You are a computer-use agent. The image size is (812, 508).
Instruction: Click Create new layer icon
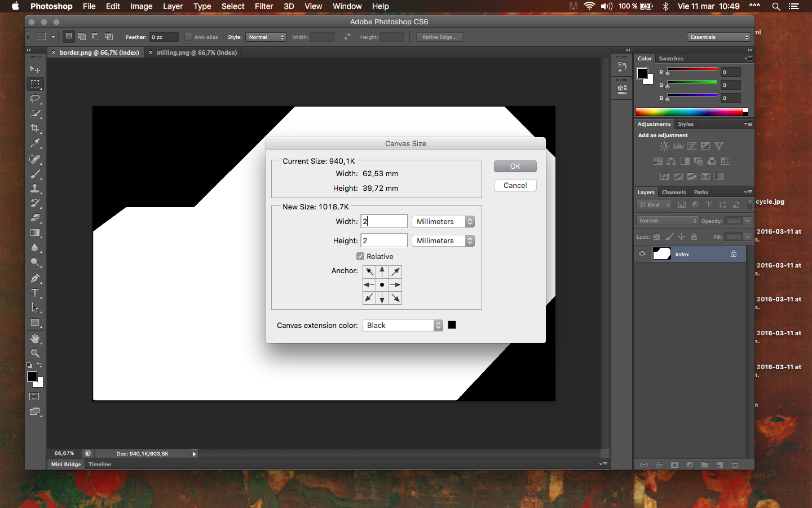click(720, 465)
